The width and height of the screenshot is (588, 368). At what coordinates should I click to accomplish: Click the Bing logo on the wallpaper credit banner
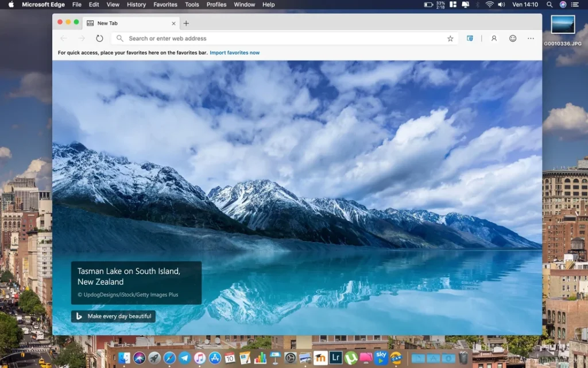pos(79,316)
